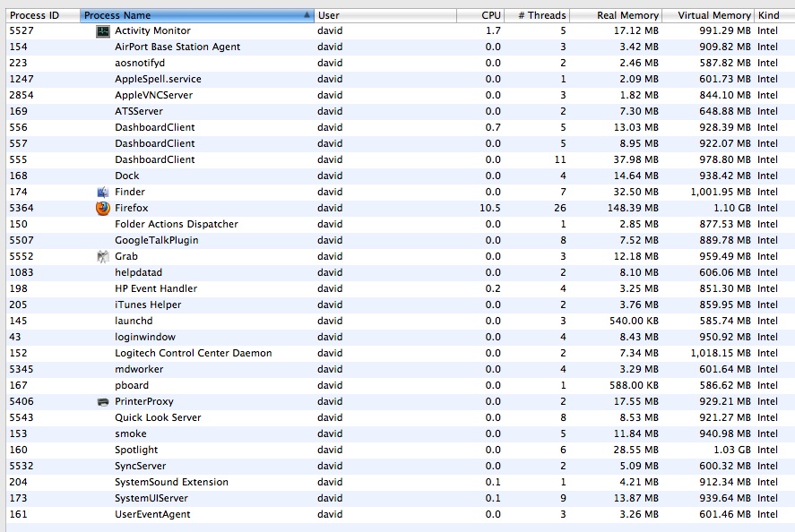This screenshot has height=532, width=795.
Task: Click PrinterProxy's 17.55 MB real memory
Action: tap(635, 402)
